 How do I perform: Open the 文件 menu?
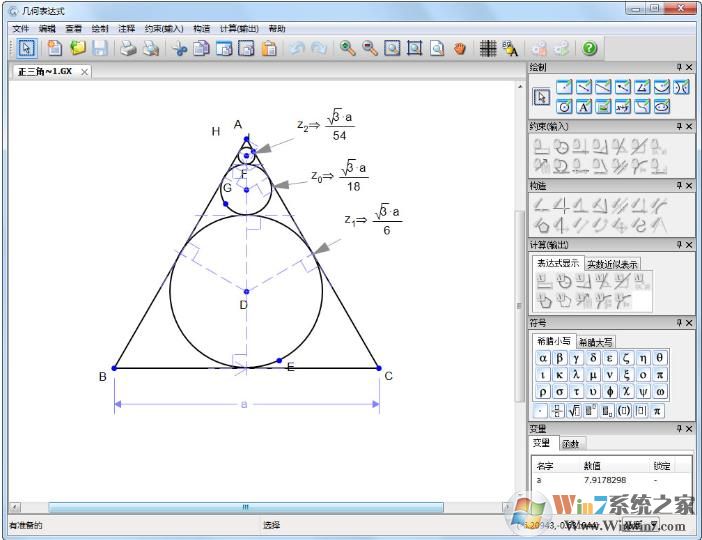pyautogui.click(x=20, y=29)
